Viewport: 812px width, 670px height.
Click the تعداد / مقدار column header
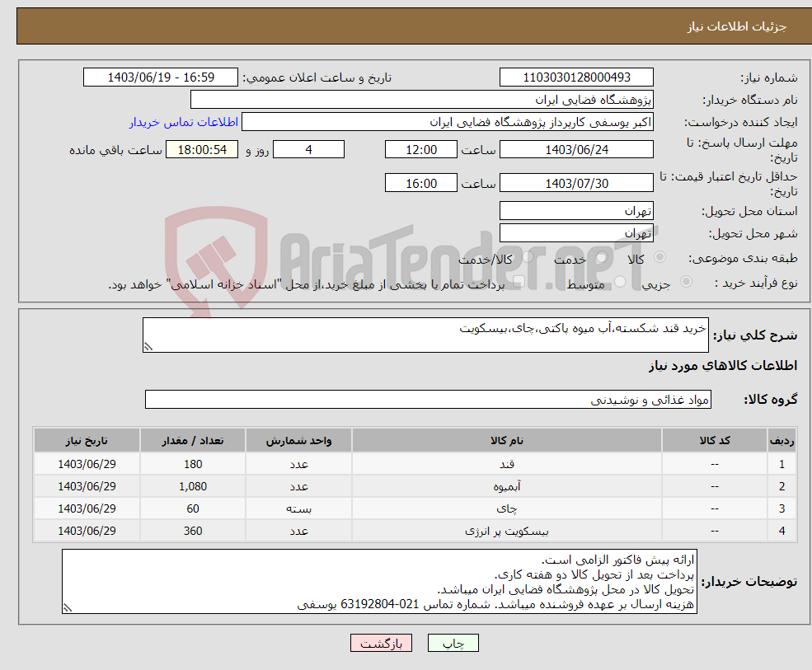point(193,441)
